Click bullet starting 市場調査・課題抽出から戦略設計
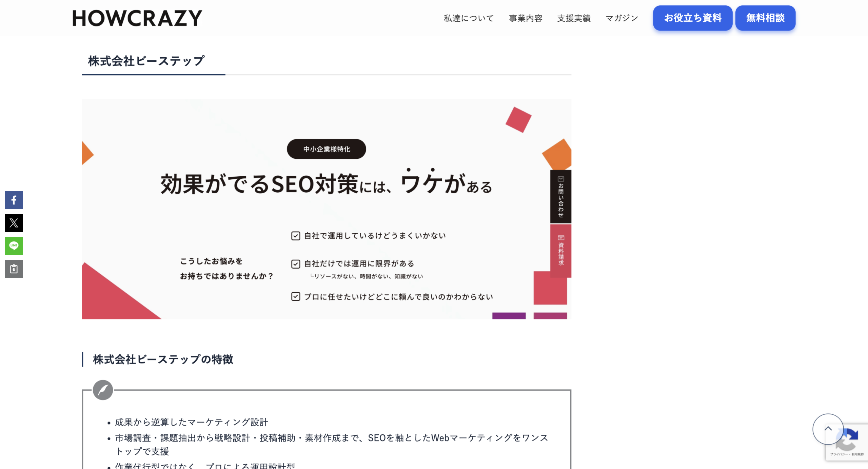 click(x=331, y=445)
